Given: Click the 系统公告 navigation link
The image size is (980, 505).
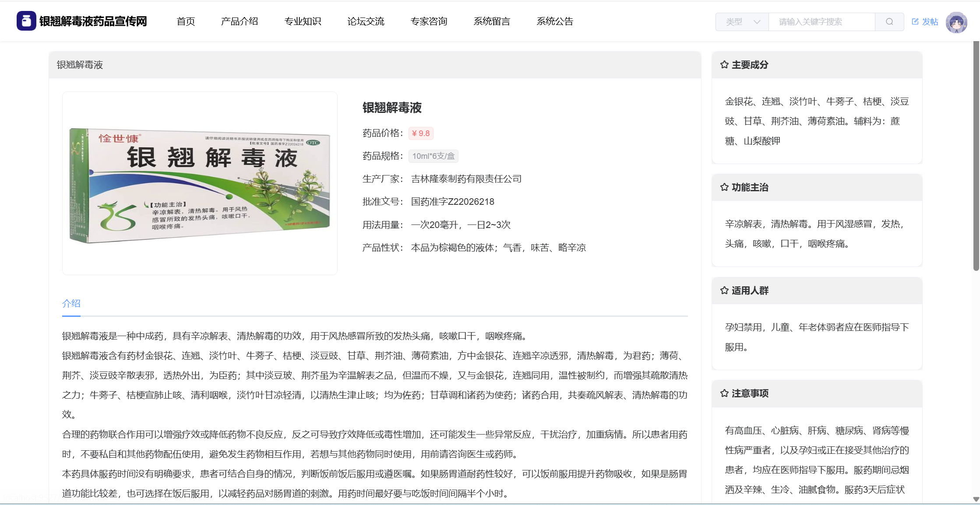Looking at the screenshot, I should (555, 21).
